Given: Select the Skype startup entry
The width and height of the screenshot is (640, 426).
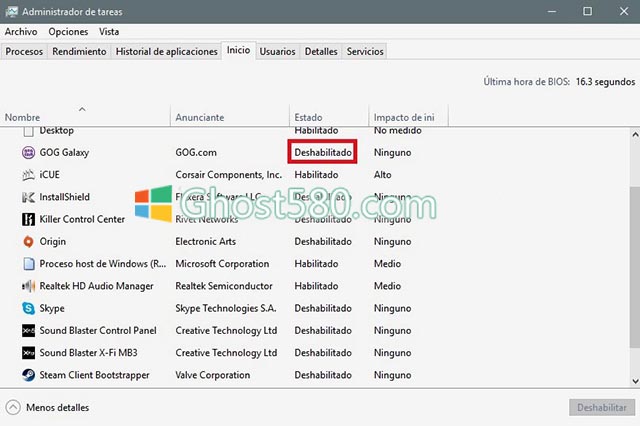Looking at the screenshot, I should [52, 308].
